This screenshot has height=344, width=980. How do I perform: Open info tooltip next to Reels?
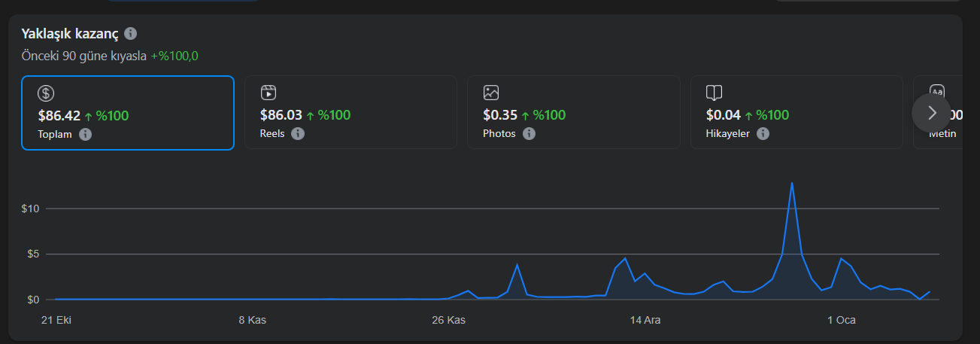click(x=298, y=133)
